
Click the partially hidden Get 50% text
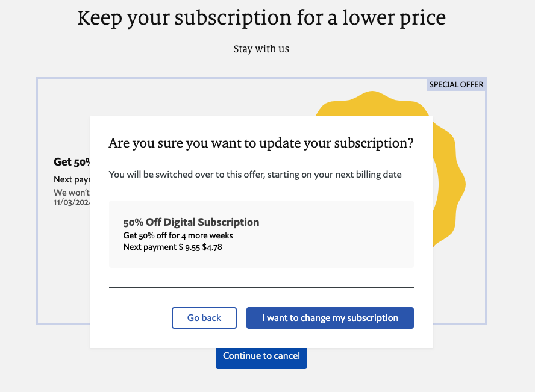[70, 162]
